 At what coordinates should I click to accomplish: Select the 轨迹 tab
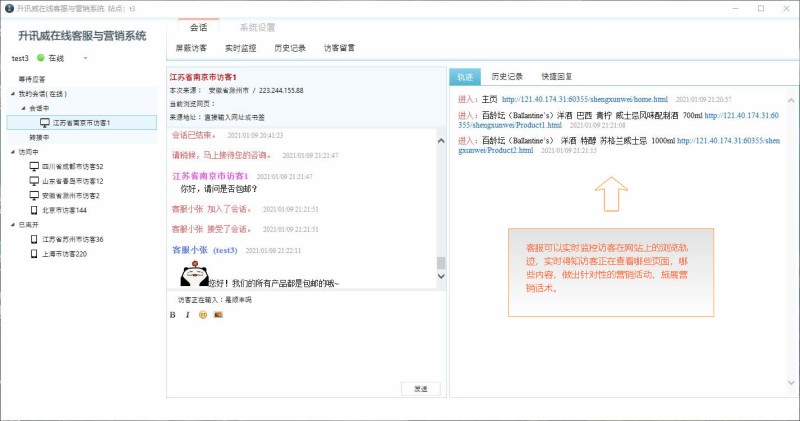pyautogui.click(x=465, y=77)
